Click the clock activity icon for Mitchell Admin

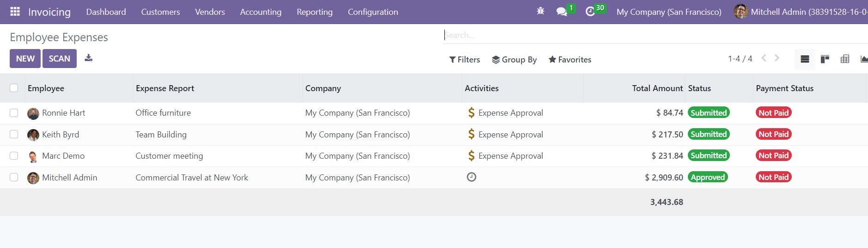[x=471, y=177]
